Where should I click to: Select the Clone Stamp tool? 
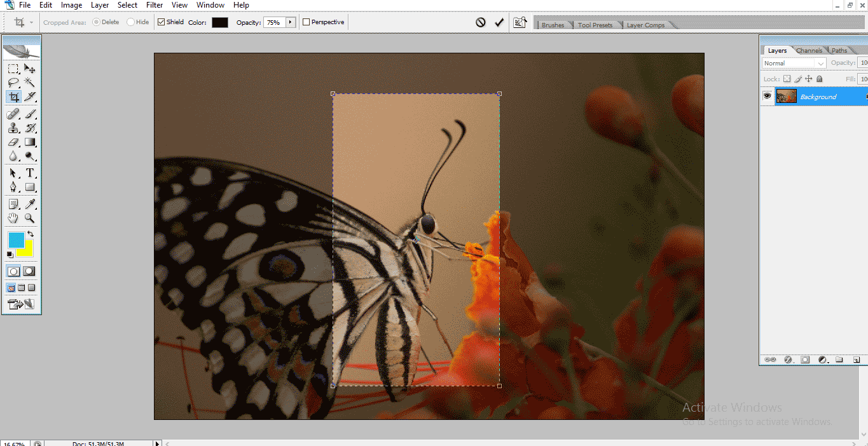coord(13,128)
